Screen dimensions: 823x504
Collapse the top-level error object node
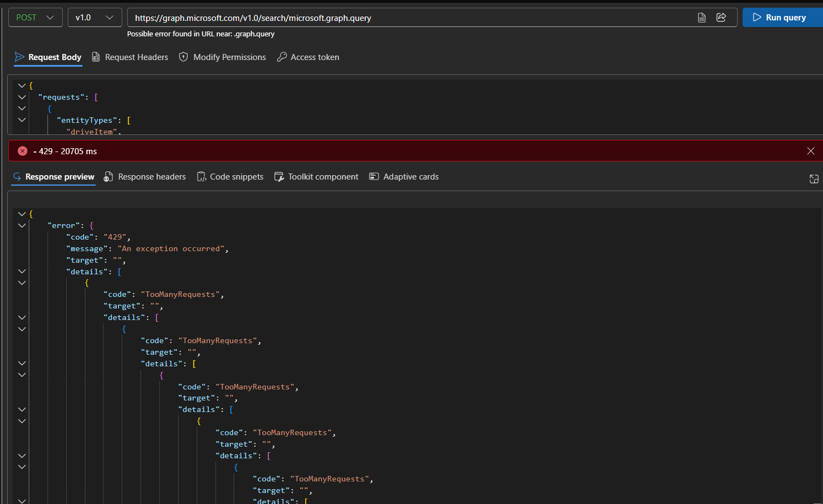tap(21, 225)
